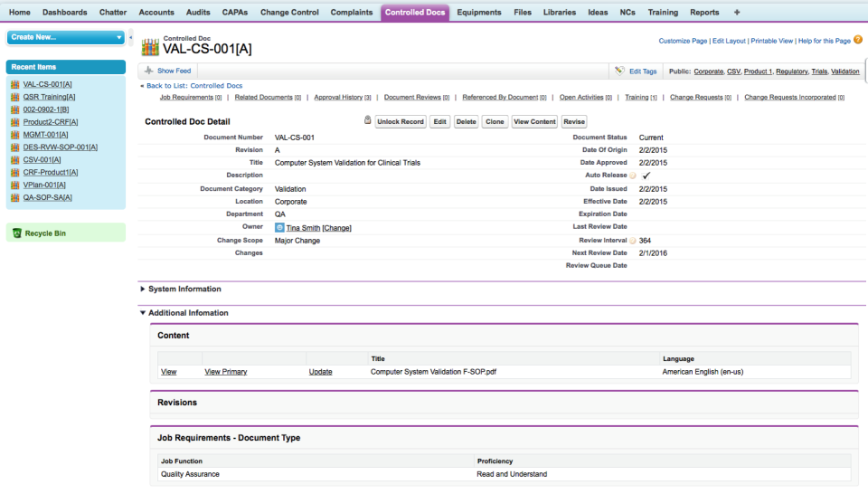Screen dimensions: 868x494
Task: Open QSR Training[A] from Recent Items
Action: tap(49, 97)
